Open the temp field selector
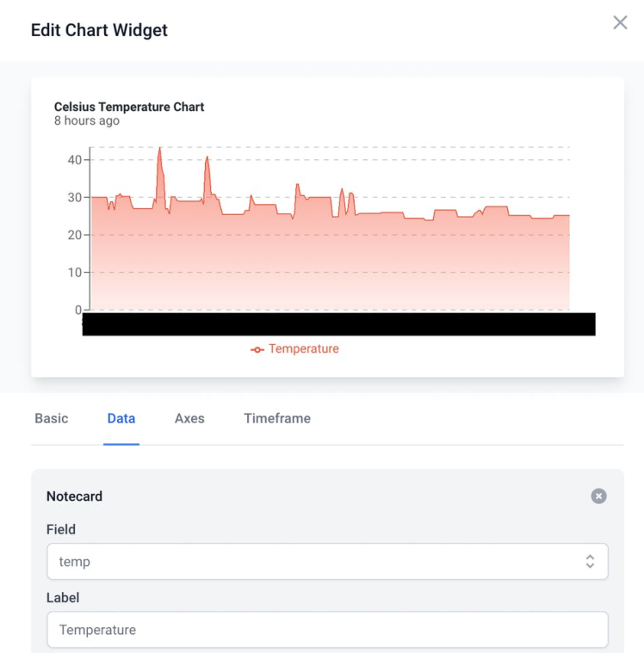 (x=327, y=562)
